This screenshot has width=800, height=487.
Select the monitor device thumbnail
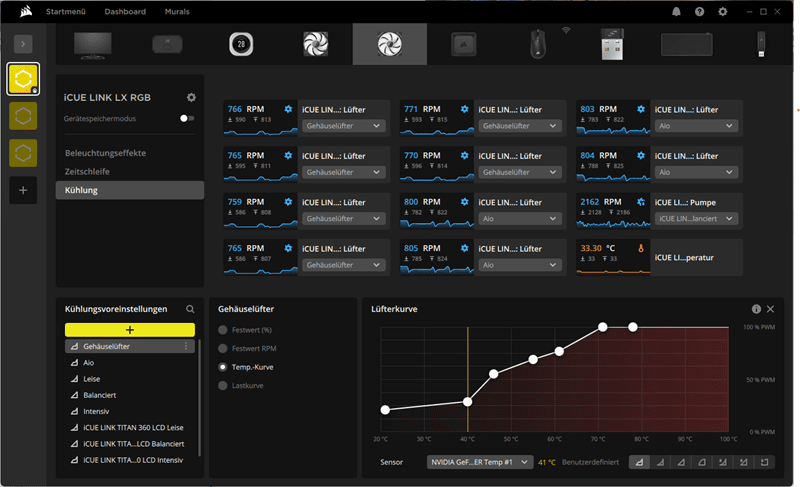93,45
